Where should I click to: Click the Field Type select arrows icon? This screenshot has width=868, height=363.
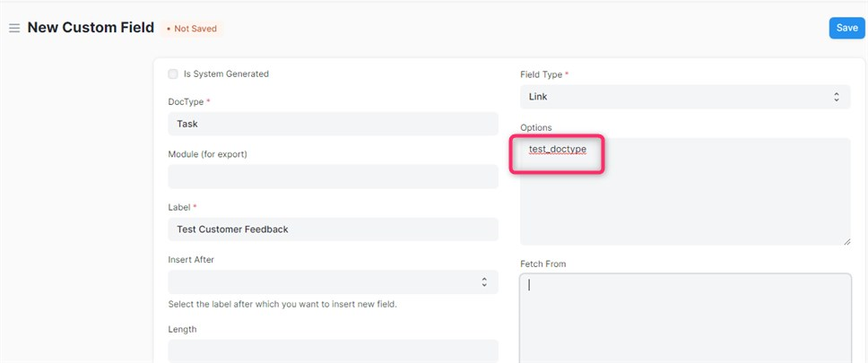(x=837, y=97)
